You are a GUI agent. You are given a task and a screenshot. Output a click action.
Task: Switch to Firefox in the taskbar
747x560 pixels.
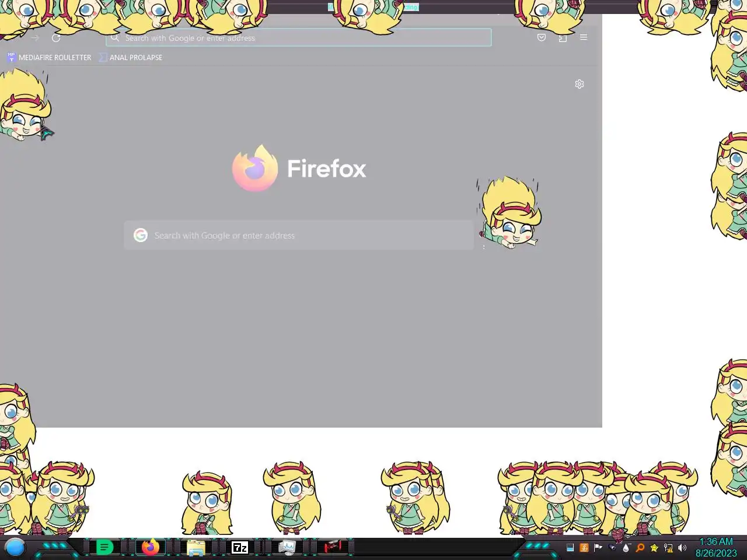(x=151, y=547)
